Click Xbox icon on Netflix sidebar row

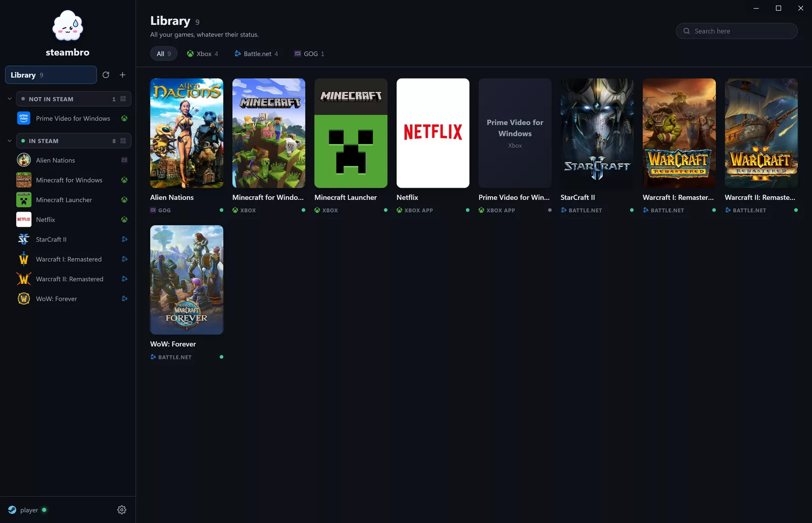[x=124, y=220]
